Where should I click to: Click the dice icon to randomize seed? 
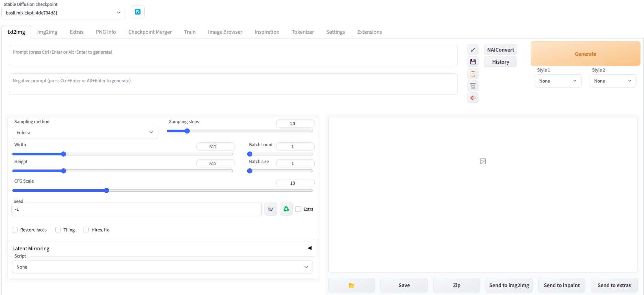tap(271, 209)
